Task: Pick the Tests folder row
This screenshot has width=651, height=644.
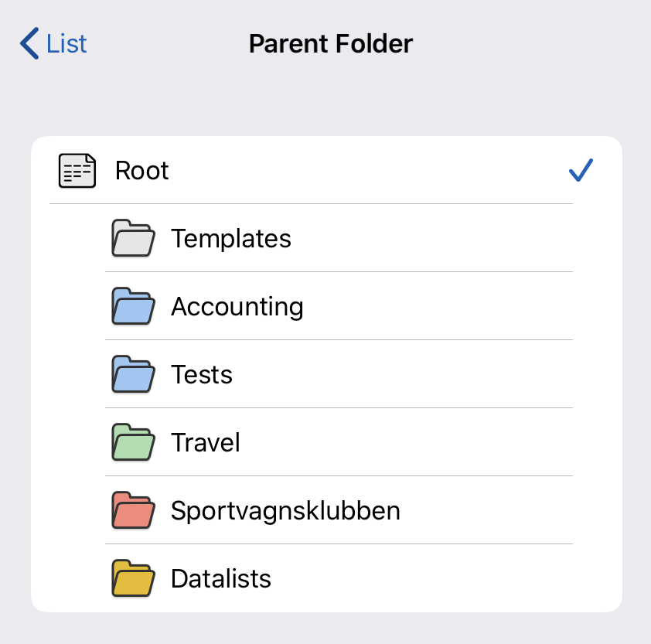Action: [202, 374]
